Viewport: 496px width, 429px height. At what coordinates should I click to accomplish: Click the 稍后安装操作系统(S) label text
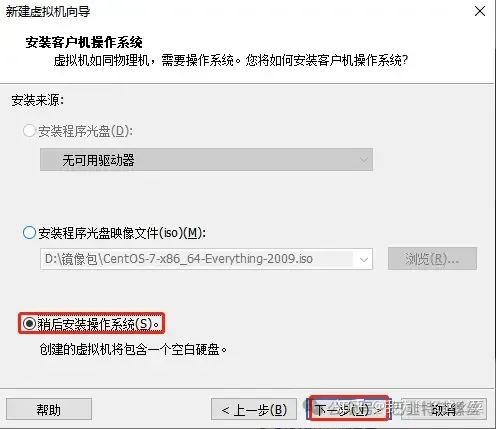coord(99,324)
